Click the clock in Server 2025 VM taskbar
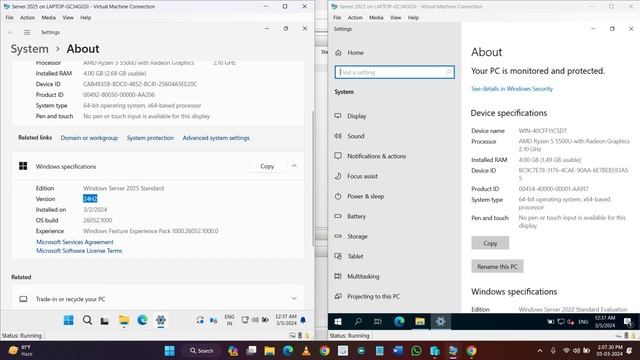 pyautogui.click(x=286, y=320)
